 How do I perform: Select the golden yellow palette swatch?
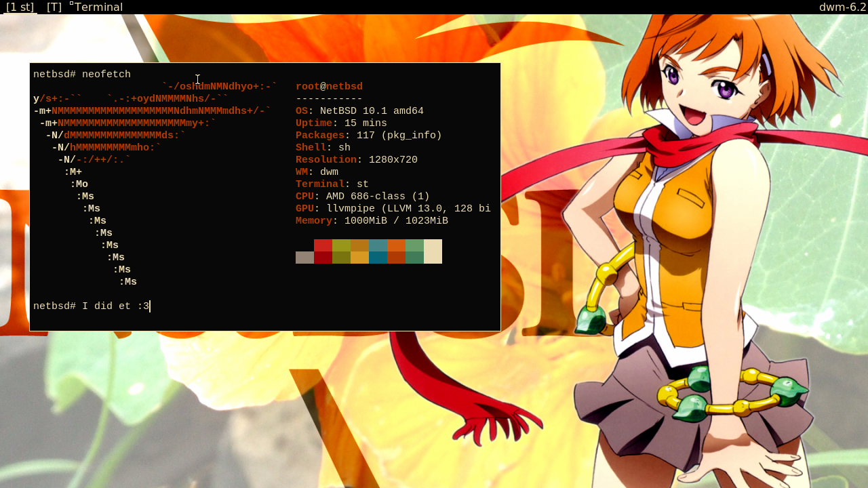pyautogui.click(x=359, y=258)
